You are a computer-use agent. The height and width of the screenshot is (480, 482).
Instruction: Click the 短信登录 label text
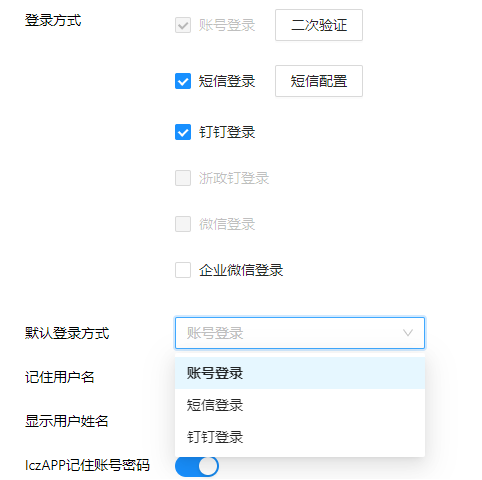pos(227,81)
